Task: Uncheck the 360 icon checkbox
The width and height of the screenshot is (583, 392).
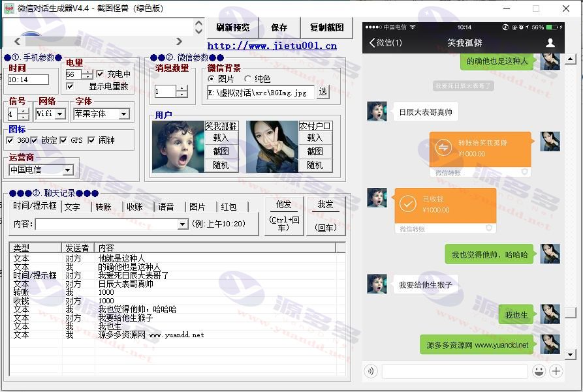Action: tap(10, 140)
